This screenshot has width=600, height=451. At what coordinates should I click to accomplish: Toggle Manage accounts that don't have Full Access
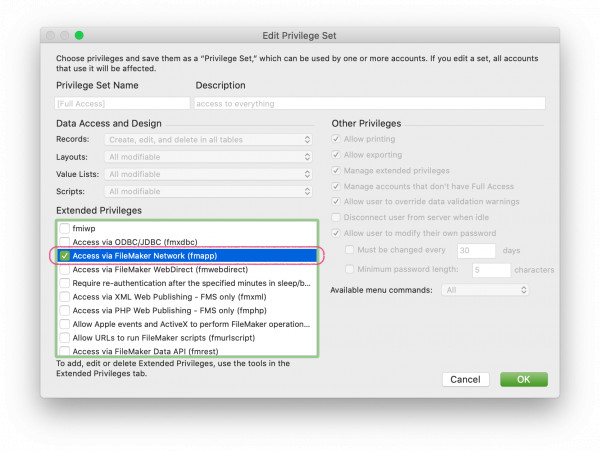336,186
